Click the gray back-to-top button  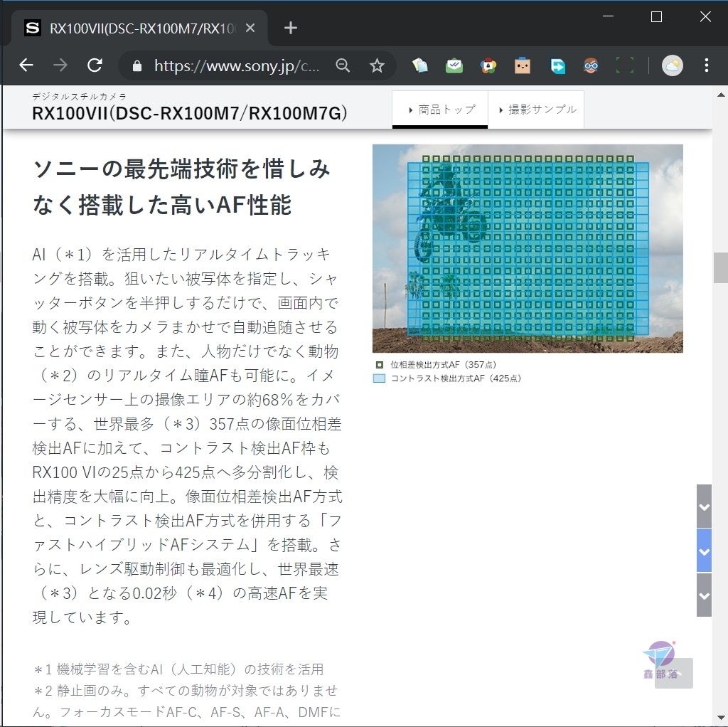coord(674,673)
